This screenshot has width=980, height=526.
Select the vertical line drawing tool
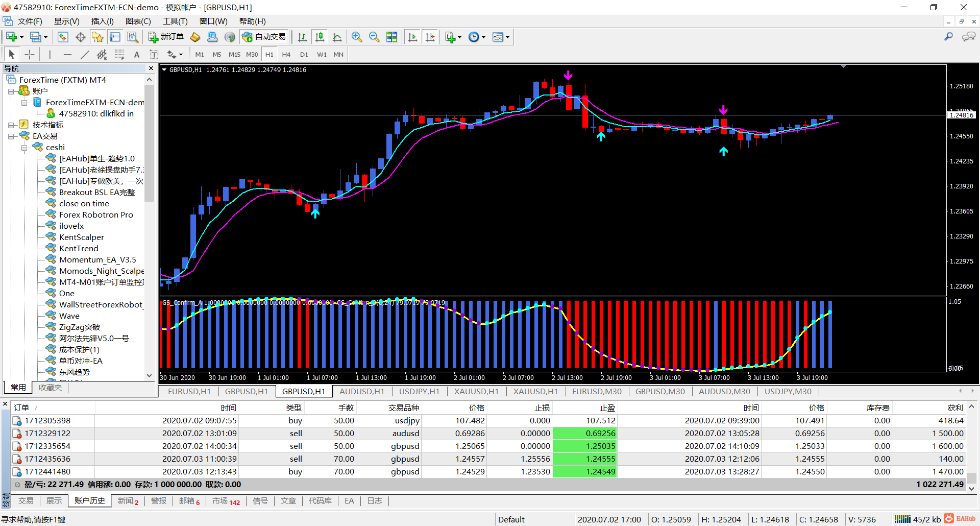pyautogui.click(x=50, y=55)
